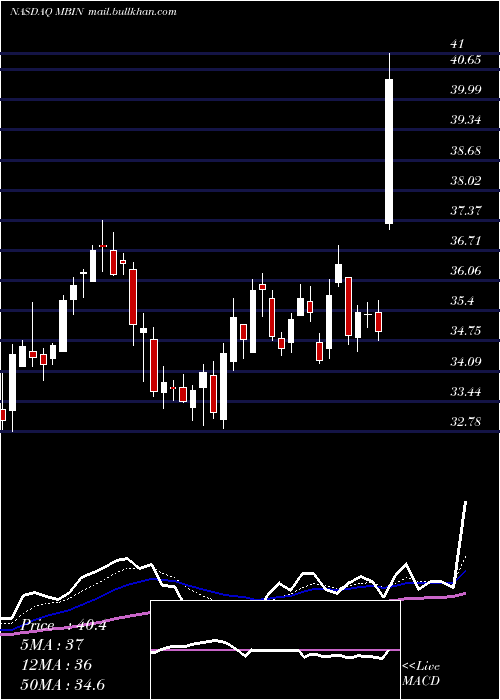Viewport: 500px width, 700px height.
Task: Click the price label 41
Action: (458, 44)
